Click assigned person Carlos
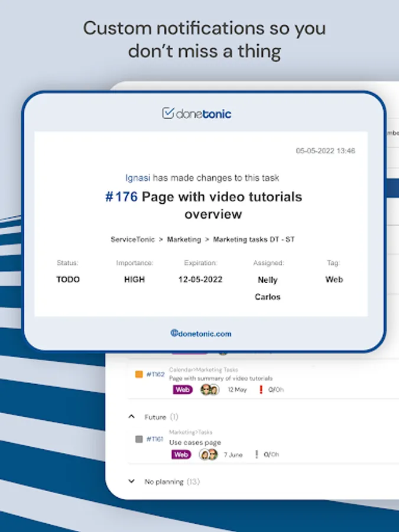The height and width of the screenshot is (532, 399). pos(268,297)
